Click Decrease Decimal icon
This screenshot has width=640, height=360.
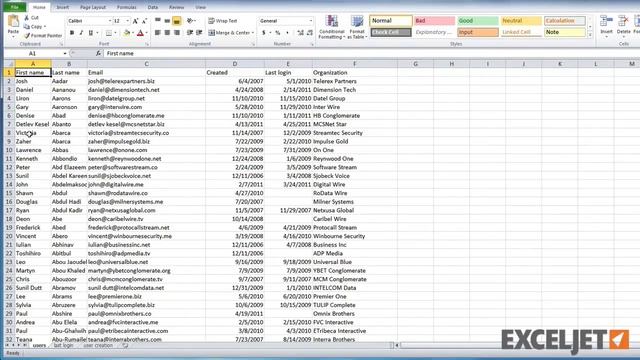pos(310,33)
